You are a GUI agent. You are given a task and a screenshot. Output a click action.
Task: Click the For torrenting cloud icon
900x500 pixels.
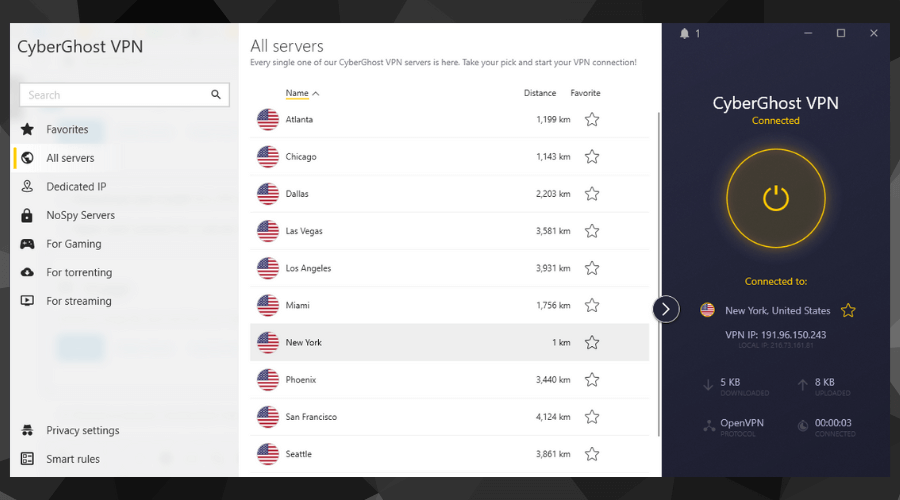tap(27, 272)
